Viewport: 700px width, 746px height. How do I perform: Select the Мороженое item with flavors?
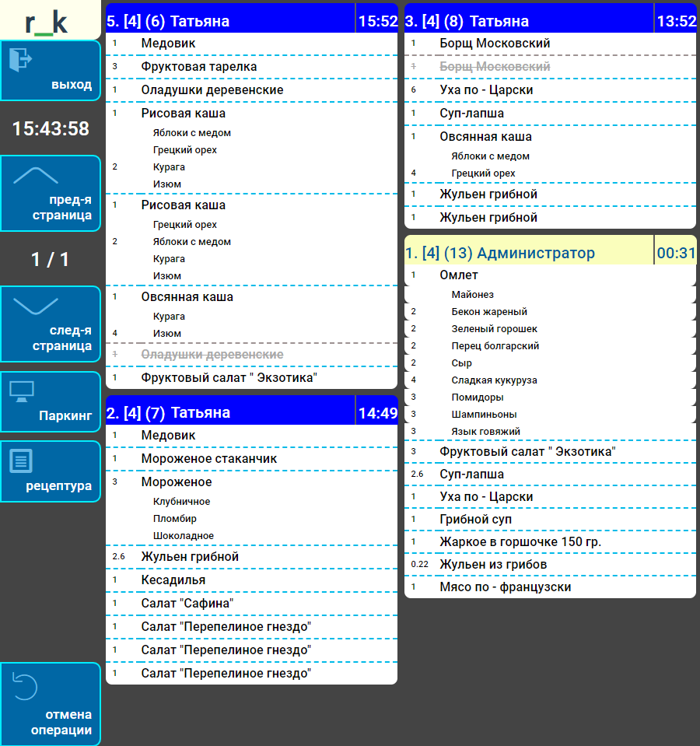(x=177, y=482)
